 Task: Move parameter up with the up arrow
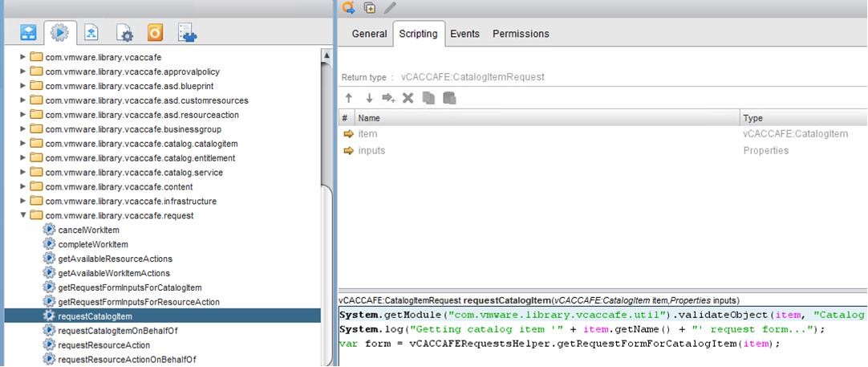click(349, 98)
